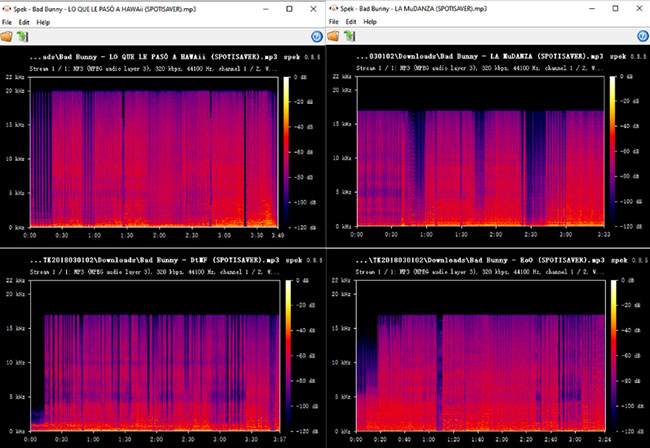Click the '3:24' end time on EoO axis
Viewport: 650px width, 448px height.
(604, 439)
